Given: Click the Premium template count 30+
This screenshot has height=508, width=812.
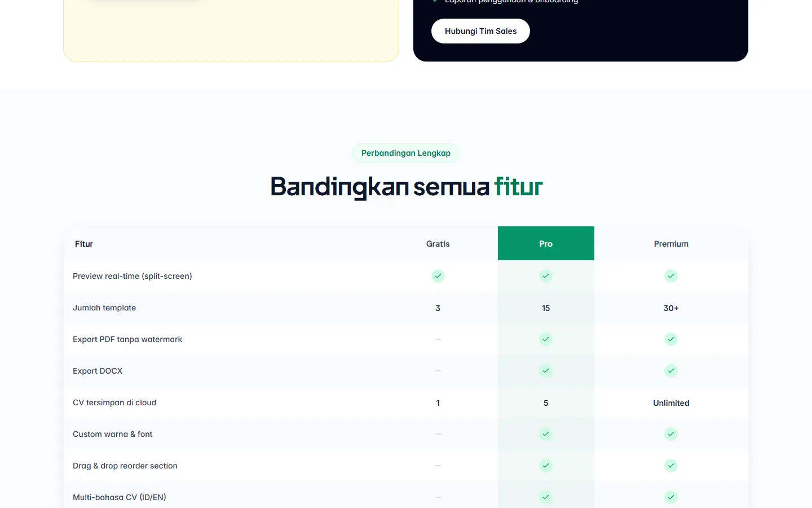Looking at the screenshot, I should 671,308.
